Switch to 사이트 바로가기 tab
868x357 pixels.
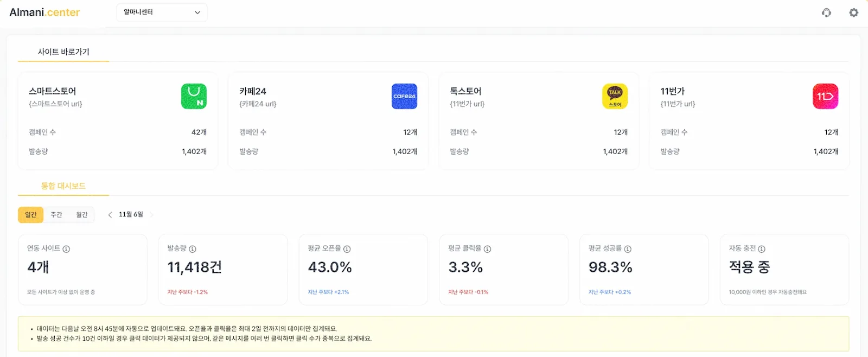[63, 52]
